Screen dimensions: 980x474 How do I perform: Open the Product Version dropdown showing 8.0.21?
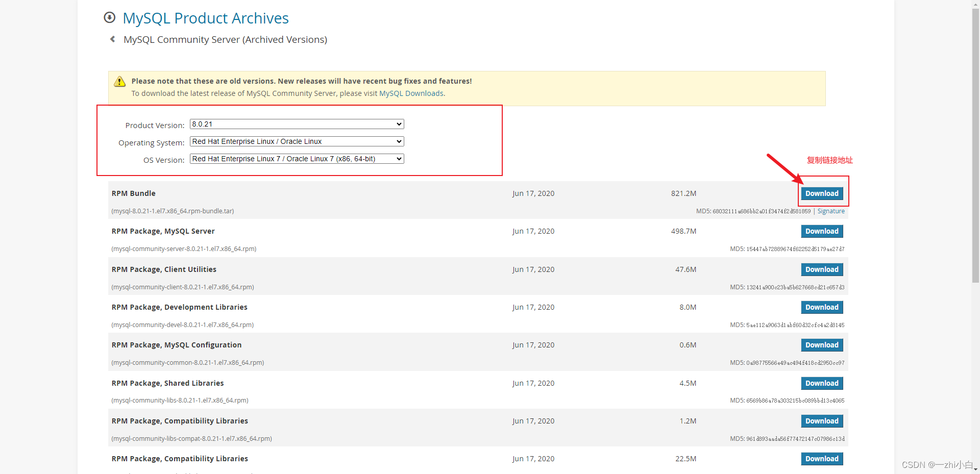coord(297,124)
